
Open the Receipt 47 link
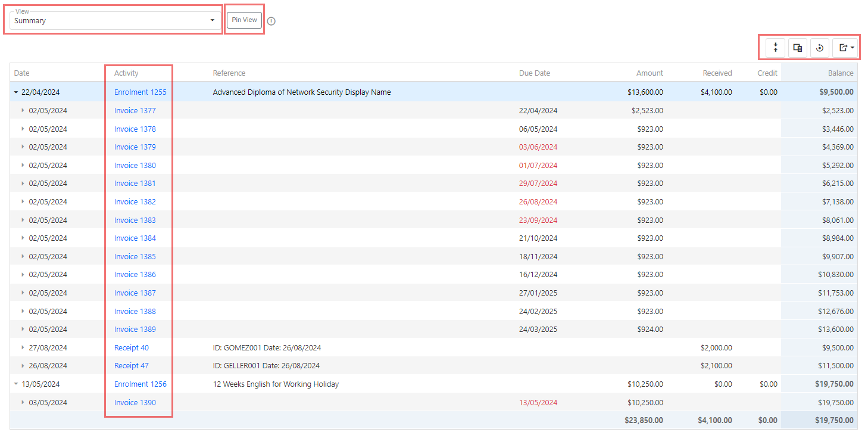(x=131, y=366)
